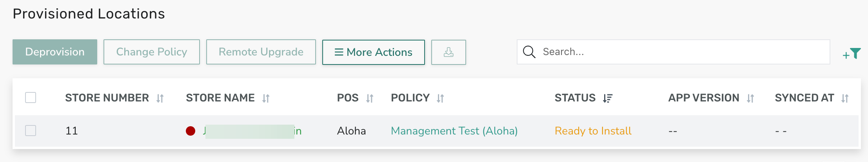The height and width of the screenshot is (162, 868).
Task: Check the select-all header checkbox
Action: point(31,98)
